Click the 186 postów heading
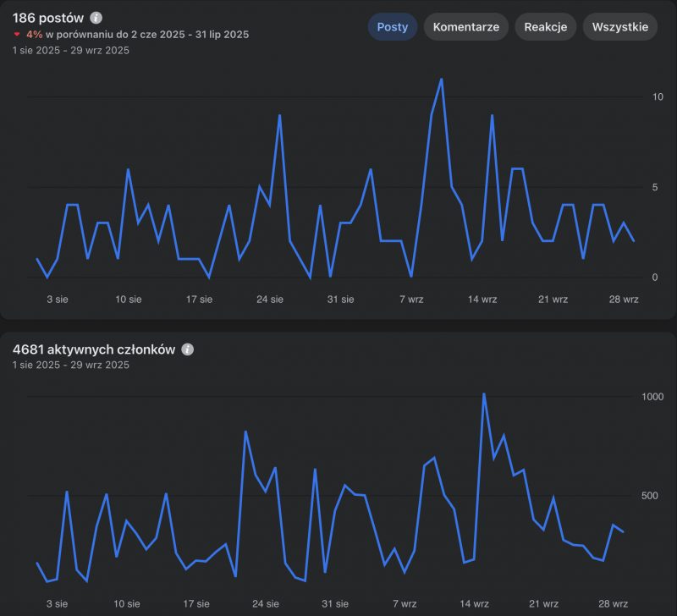The image size is (677, 616). click(x=48, y=18)
